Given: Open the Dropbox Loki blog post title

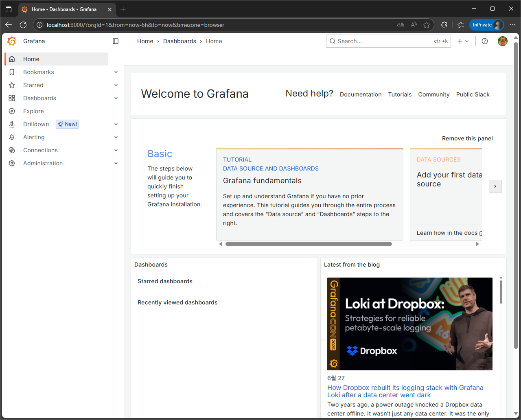Looking at the screenshot, I should (405, 391).
